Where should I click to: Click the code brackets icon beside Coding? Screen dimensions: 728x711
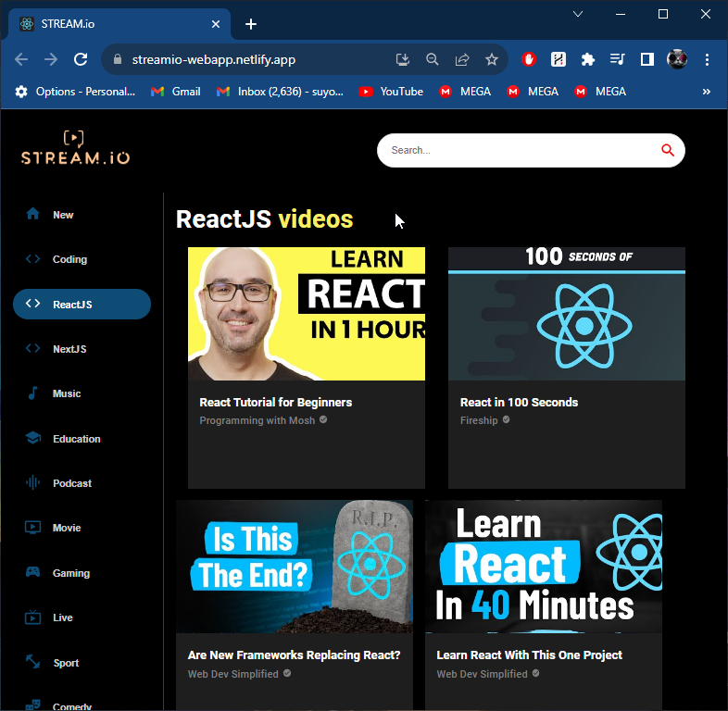point(32,258)
